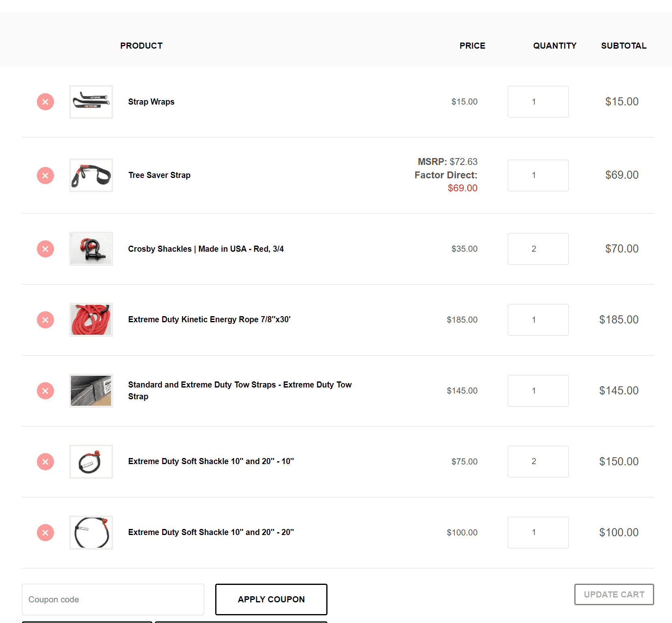Select the Kinetic Energy Rope quantity field
This screenshot has width=672, height=623.
[538, 320]
